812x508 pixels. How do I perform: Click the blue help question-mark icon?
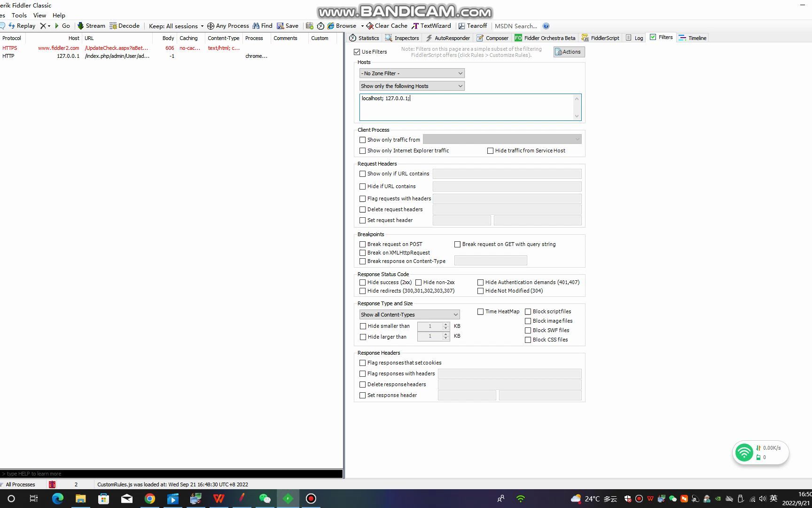546,26
